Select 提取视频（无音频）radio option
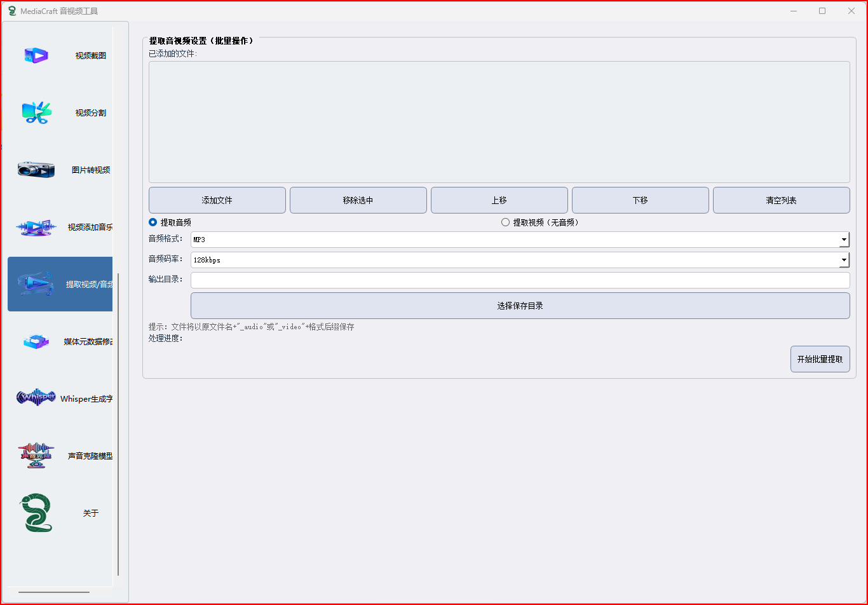The height and width of the screenshot is (605, 868). [x=506, y=222]
